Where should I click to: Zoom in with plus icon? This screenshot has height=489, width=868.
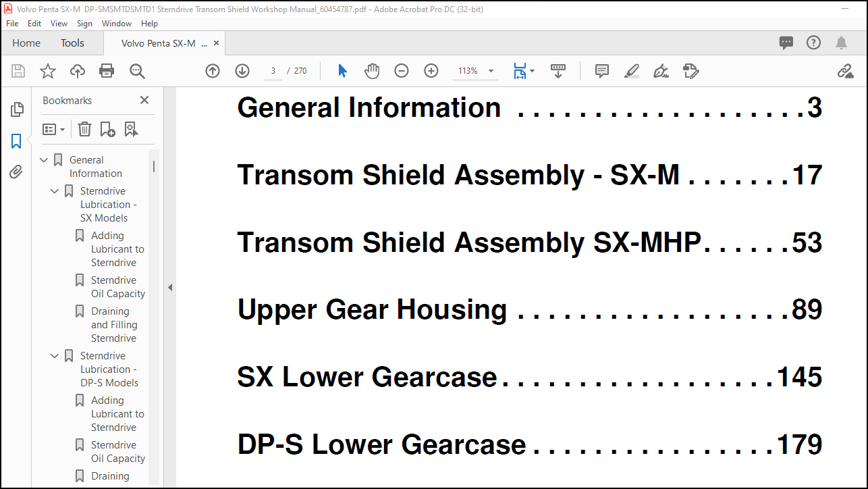click(431, 71)
